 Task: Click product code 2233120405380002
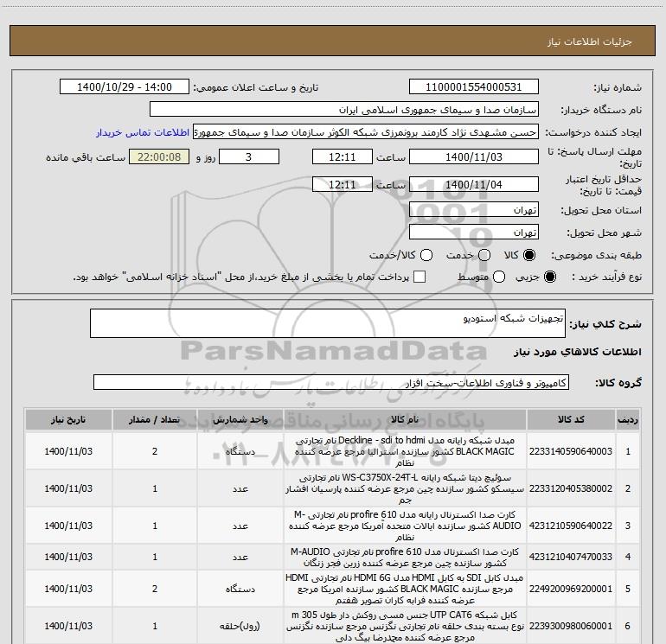coord(571,488)
